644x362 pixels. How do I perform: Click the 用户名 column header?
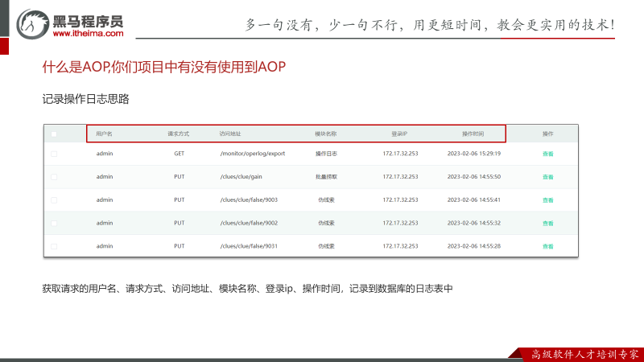104,134
